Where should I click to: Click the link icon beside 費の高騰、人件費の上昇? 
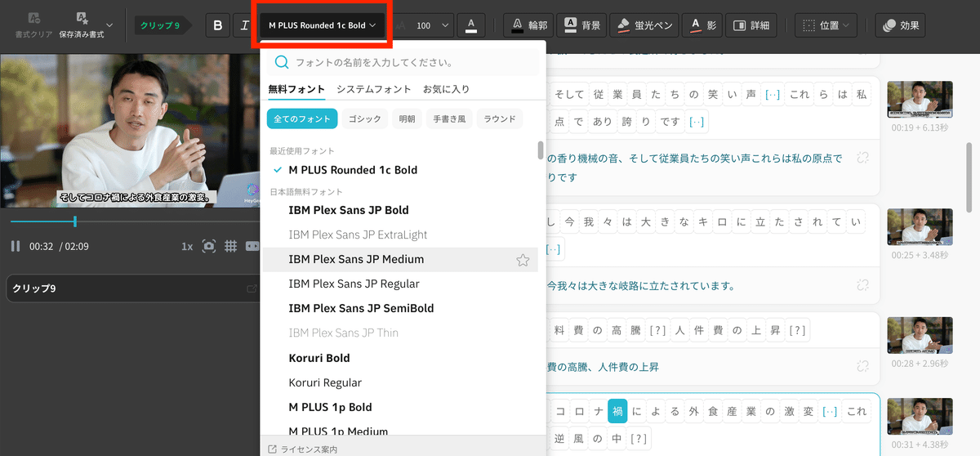862,366
